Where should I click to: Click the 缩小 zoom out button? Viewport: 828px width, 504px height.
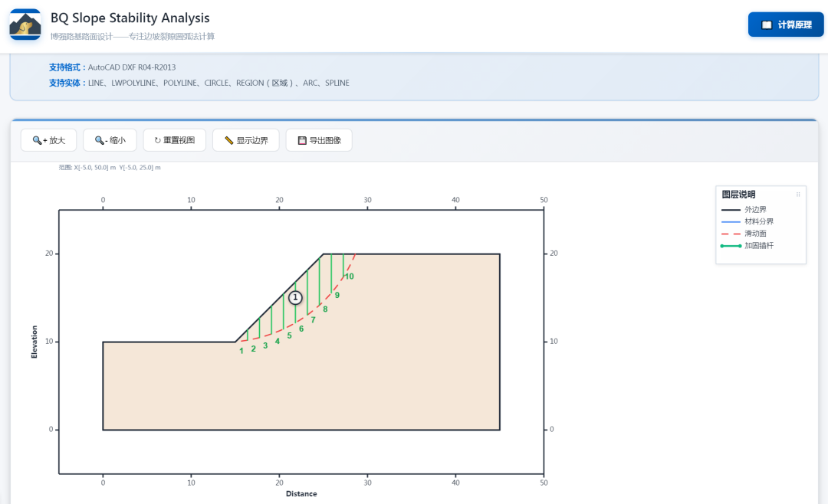tap(110, 140)
